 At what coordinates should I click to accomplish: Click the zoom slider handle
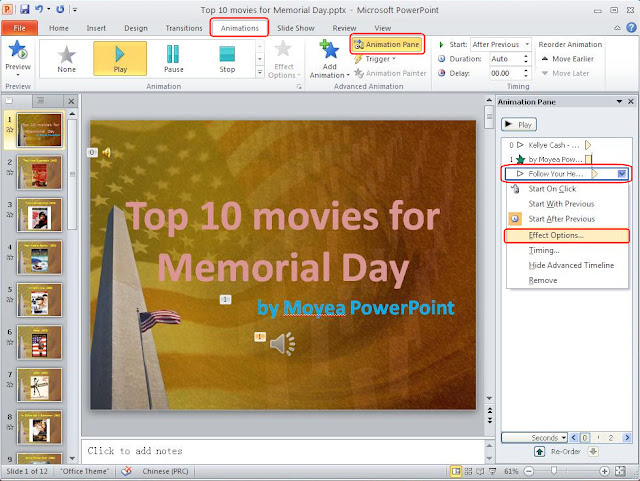click(553, 472)
